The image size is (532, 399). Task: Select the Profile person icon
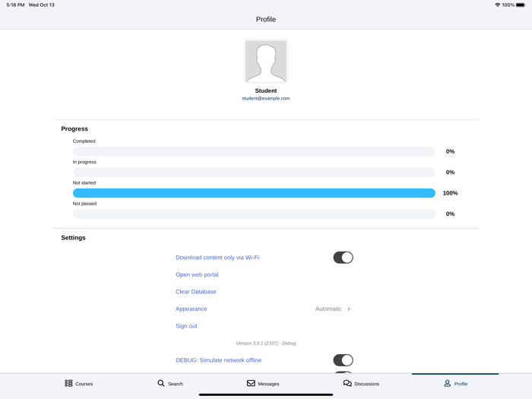(448, 384)
